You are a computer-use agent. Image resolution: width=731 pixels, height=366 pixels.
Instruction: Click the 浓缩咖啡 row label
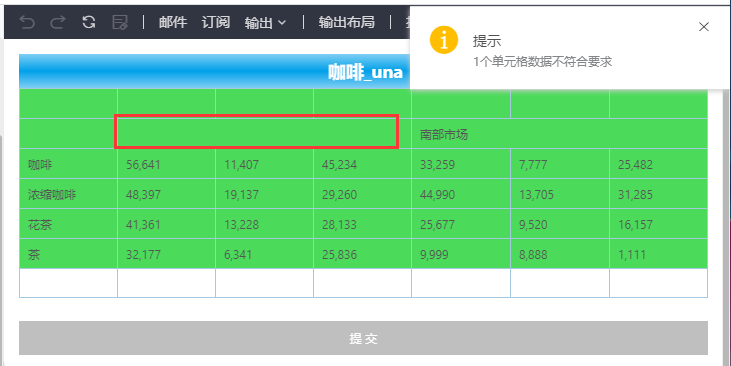pos(68,194)
